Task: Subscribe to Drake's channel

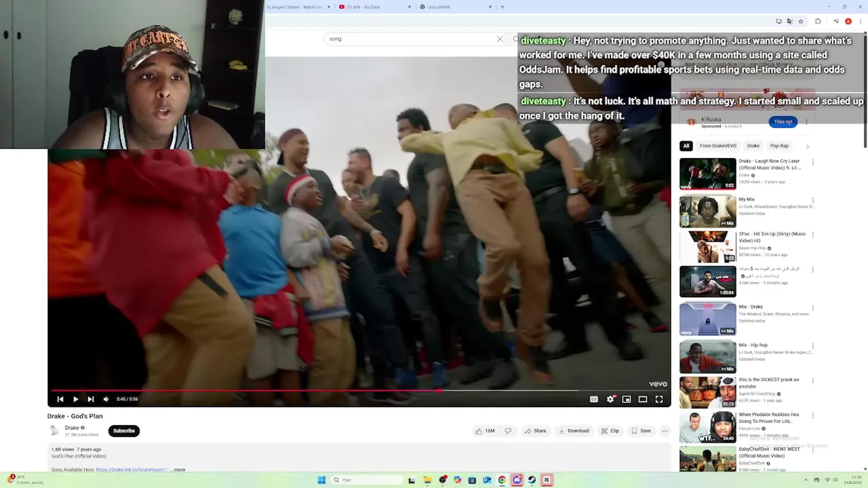Action: point(124,430)
